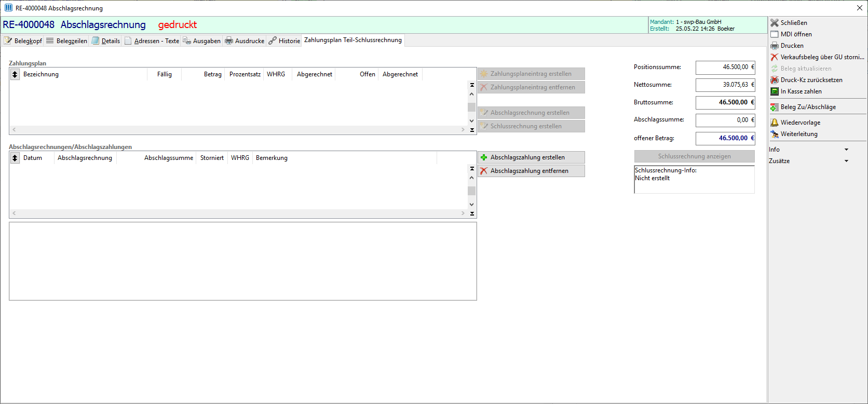Viewport: 868px width, 404px height.
Task: Click Bemerkung column header
Action: (x=345, y=158)
